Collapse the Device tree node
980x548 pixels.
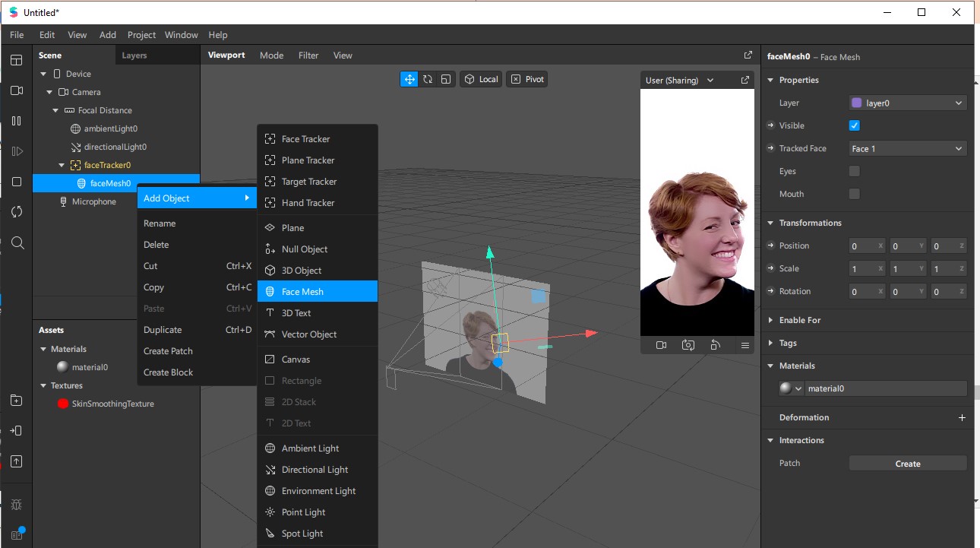[43, 74]
